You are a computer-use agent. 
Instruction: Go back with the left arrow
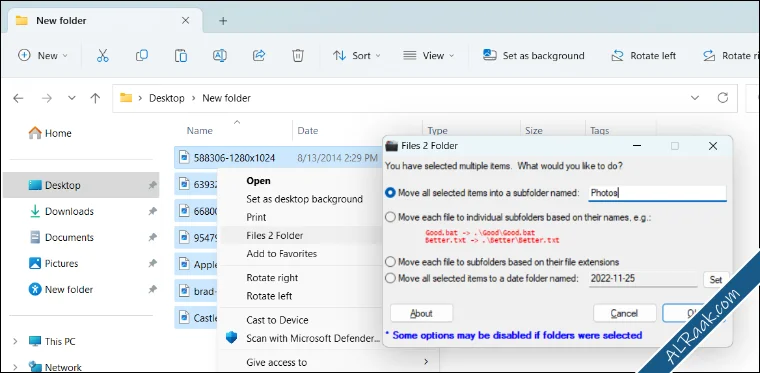coord(18,98)
